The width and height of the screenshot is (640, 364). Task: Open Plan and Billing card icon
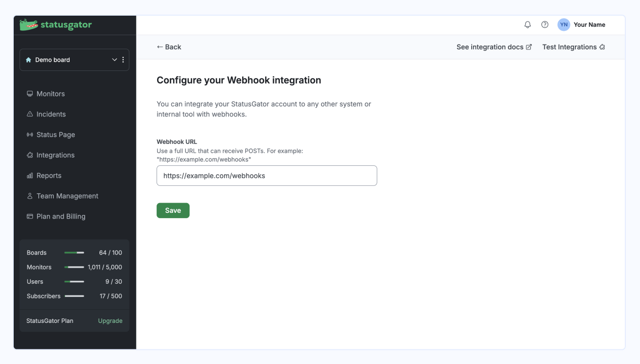click(30, 216)
